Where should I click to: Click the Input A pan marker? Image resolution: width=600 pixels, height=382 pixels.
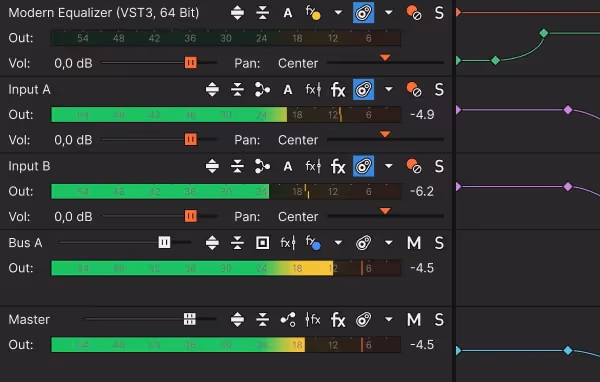(385, 134)
